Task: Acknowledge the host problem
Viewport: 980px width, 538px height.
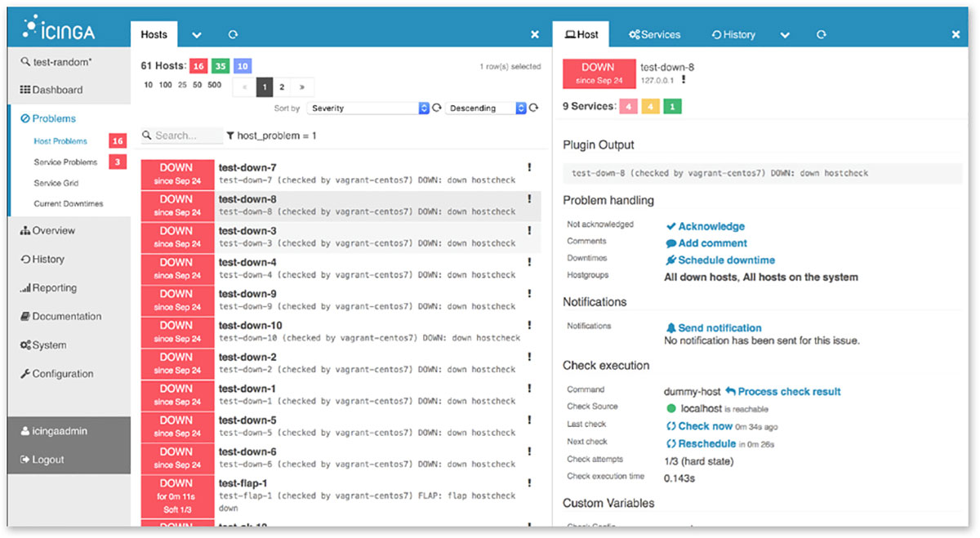Action: tap(706, 226)
